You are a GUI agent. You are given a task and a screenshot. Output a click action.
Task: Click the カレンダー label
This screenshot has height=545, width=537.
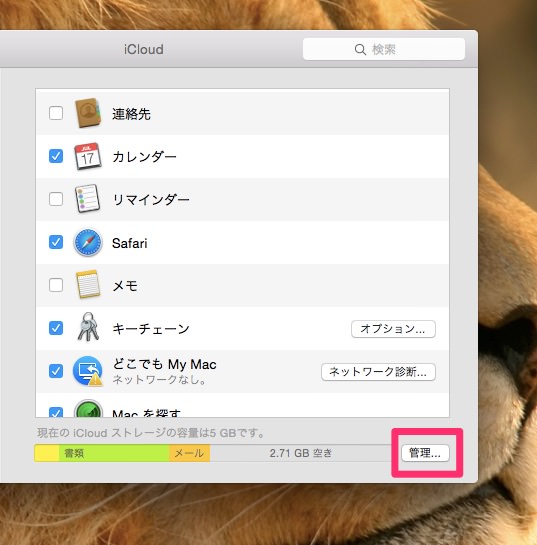pos(144,157)
